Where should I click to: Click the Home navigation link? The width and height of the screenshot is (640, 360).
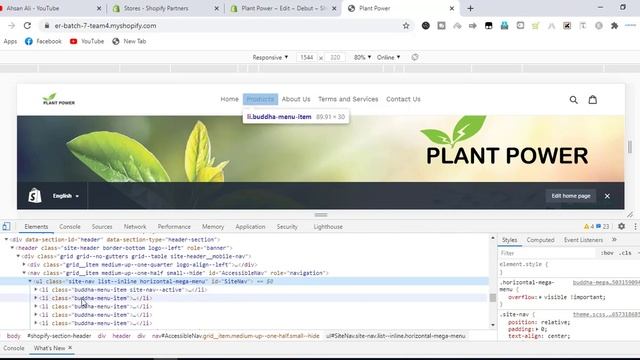[229, 99]
